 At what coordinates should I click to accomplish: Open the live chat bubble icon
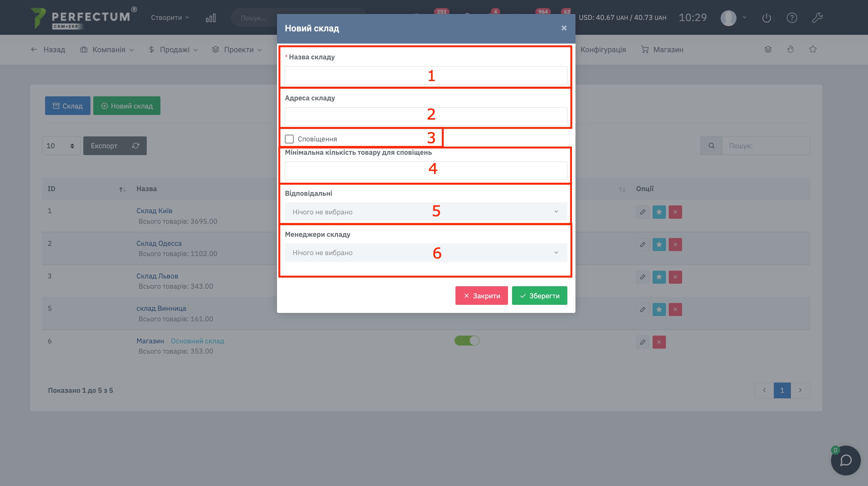[x=846, y=461]
